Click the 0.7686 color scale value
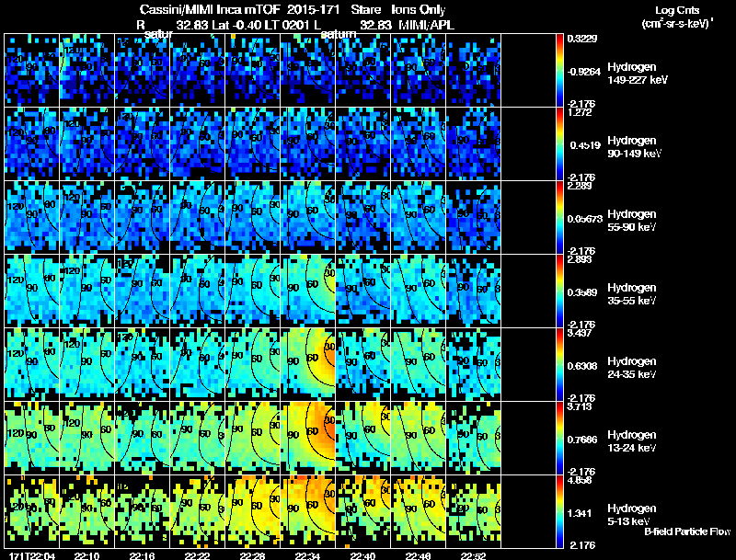Screen dimensions: 736x560 584,440
